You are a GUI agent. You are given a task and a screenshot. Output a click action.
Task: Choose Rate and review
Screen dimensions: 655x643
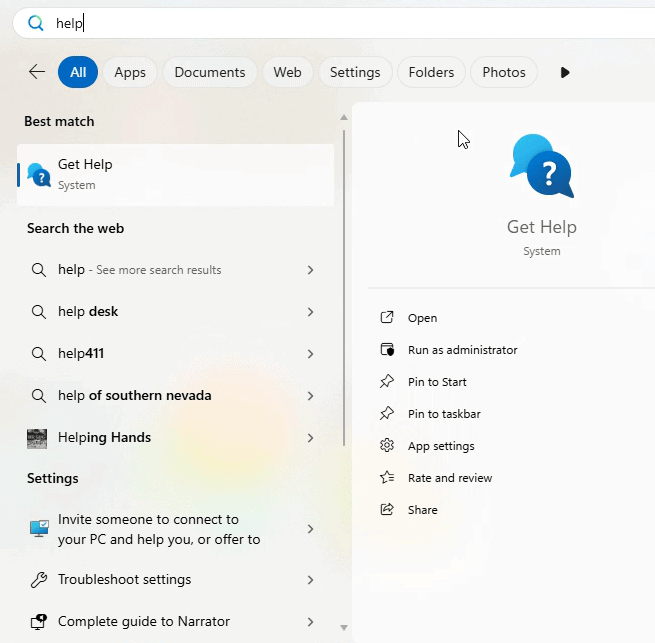[450, 478]
